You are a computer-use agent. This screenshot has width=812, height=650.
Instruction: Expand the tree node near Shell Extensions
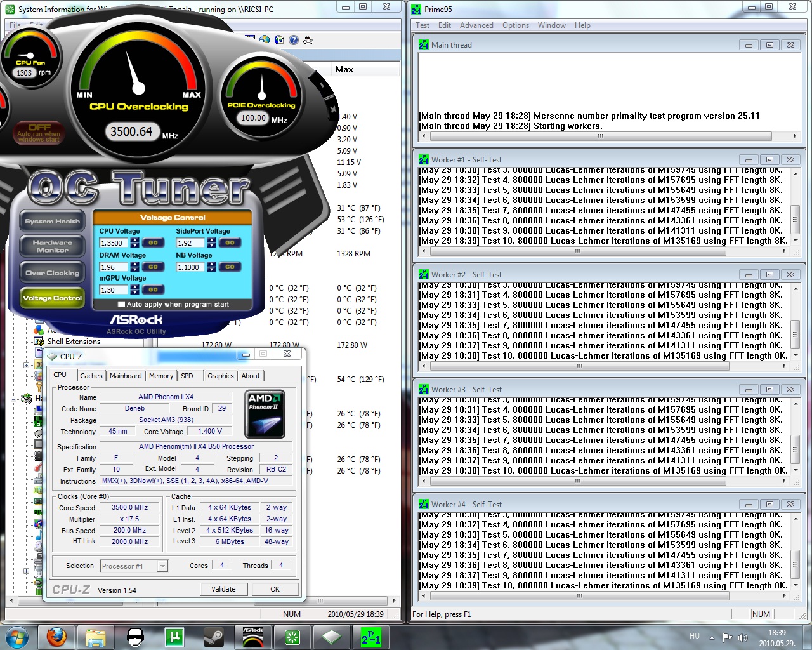click(x=25, y=365)
